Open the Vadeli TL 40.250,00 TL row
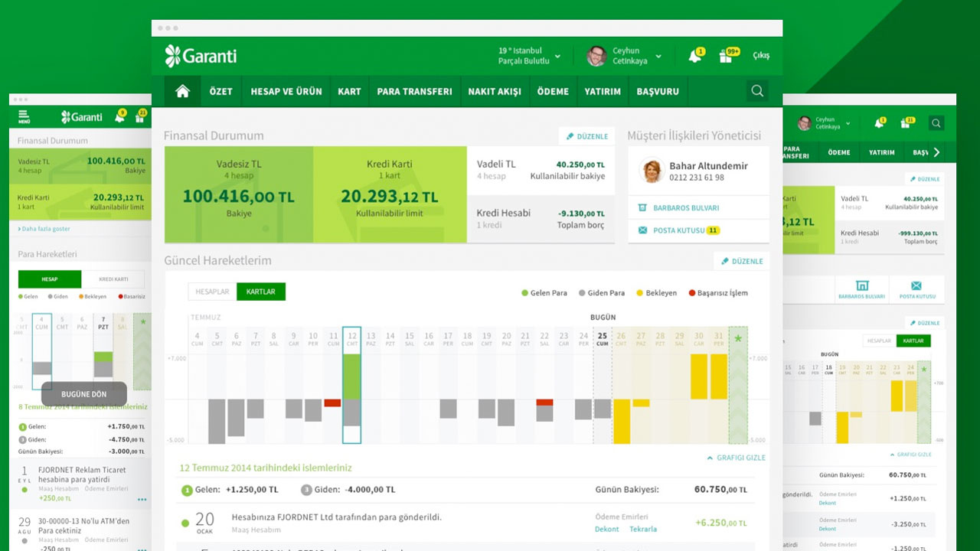The height and width of the screenshot is (551, 980). click(541, 170)
